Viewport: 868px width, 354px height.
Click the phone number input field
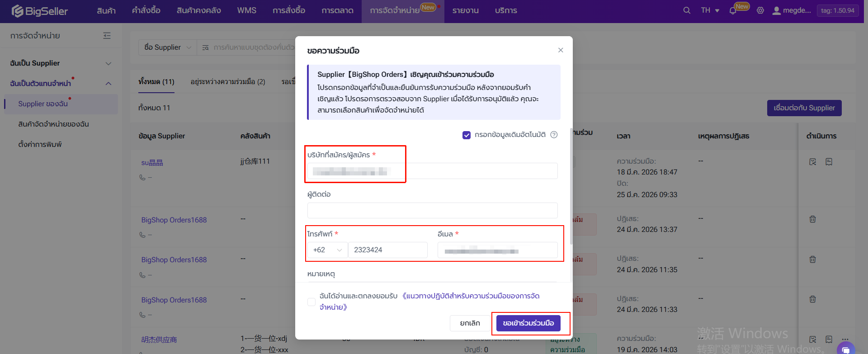[388, 250]
